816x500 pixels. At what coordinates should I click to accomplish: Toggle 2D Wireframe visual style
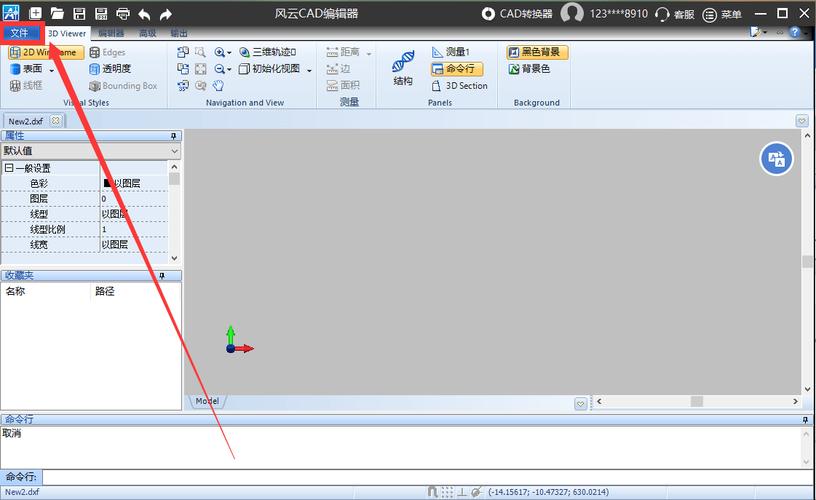43,52
